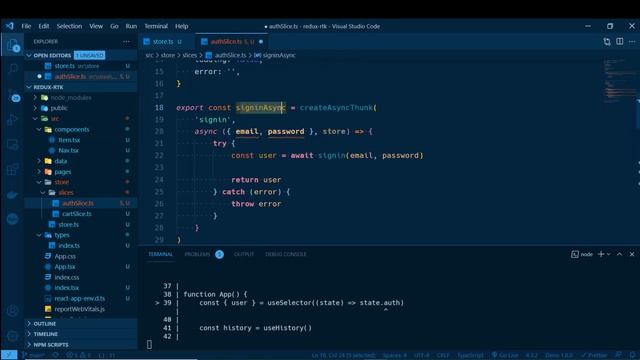Switch to the PROBLEMS panel tab

(197, 254)
